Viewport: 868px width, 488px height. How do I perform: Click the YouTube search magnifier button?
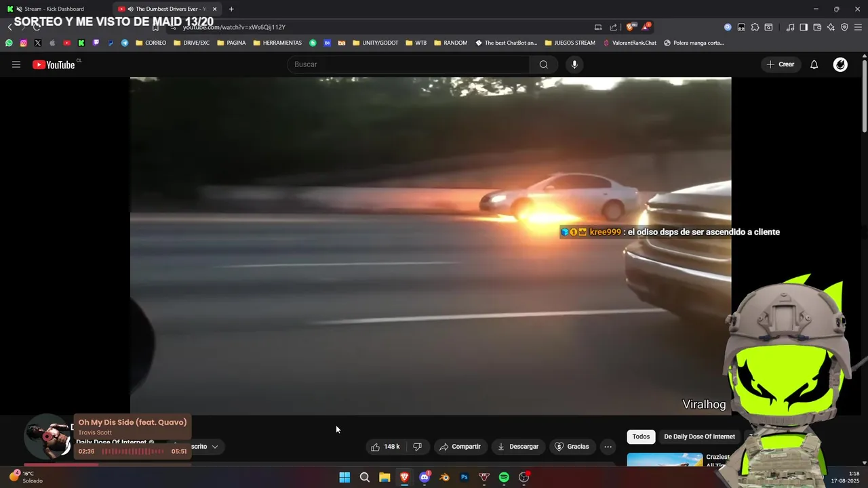[544, 64]
